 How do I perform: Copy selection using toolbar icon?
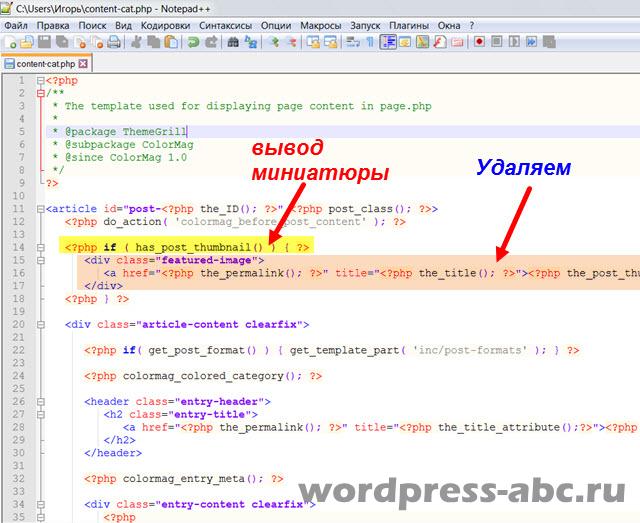point(153,42)
